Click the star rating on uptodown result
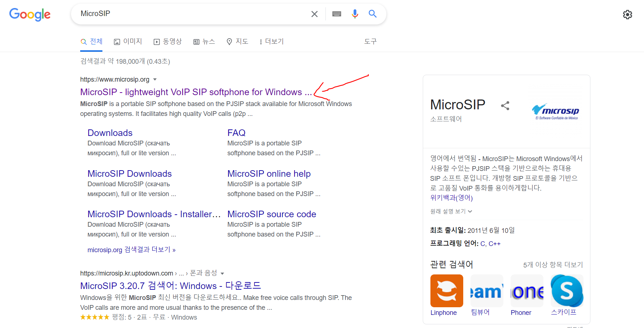This screenshot has height=328, width=644. tap(95, 317)
